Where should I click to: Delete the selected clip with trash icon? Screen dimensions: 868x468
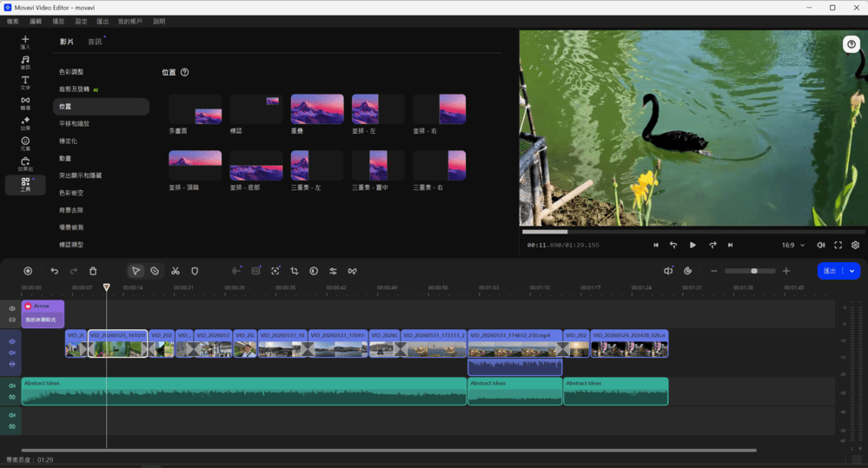tap(93, 271)
